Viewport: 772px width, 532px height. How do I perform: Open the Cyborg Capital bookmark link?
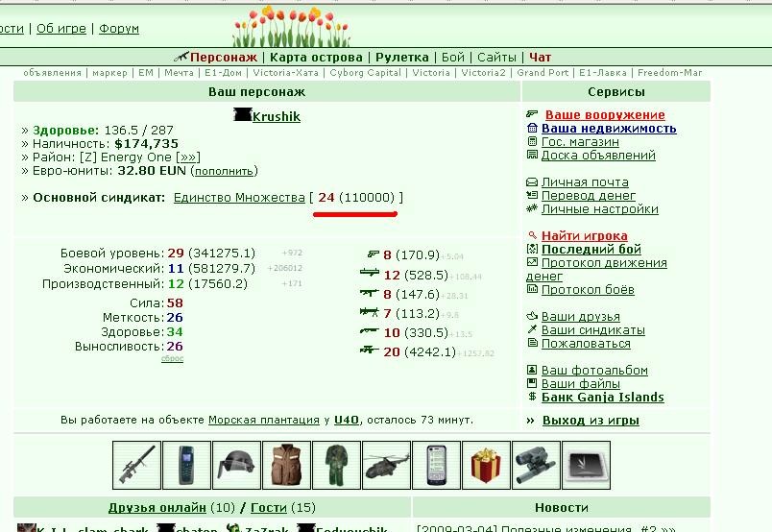[365, 73]
